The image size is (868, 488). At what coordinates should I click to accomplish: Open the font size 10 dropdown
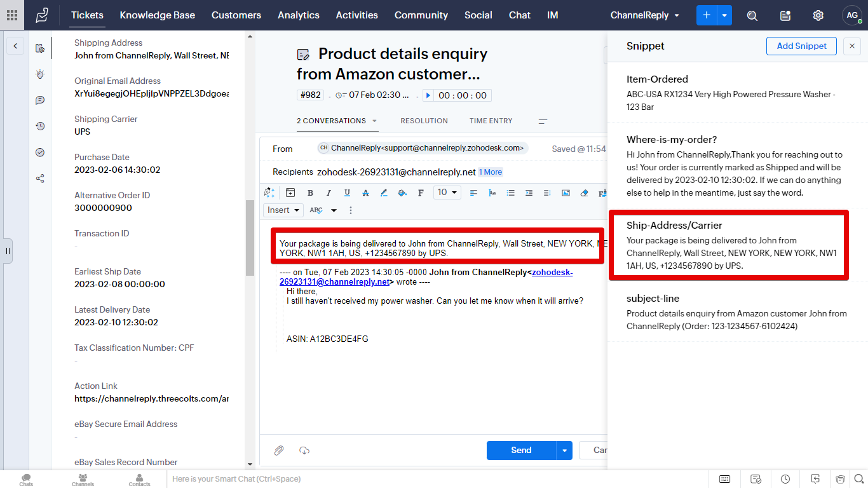click(447, 193)
